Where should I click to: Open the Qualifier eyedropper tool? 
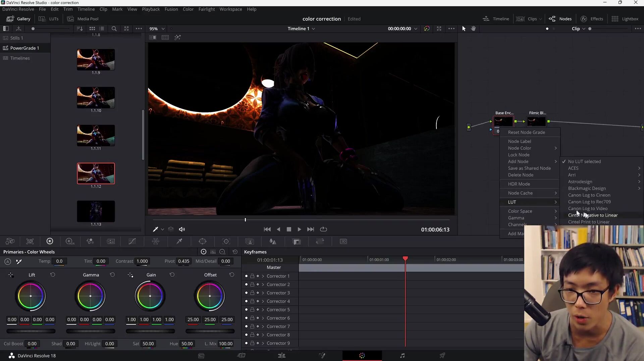(x=179, y=241)
